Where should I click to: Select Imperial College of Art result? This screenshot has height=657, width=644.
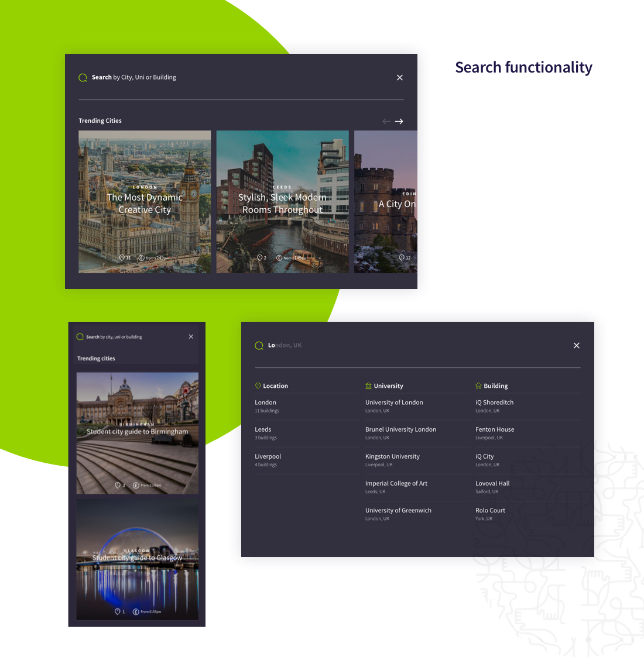pyautogui.click(x=417, y=487)
